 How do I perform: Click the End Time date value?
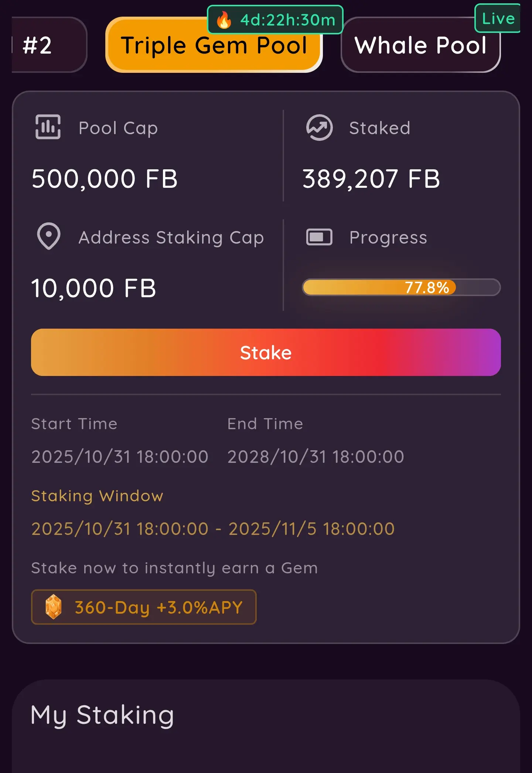coord(316,457)
